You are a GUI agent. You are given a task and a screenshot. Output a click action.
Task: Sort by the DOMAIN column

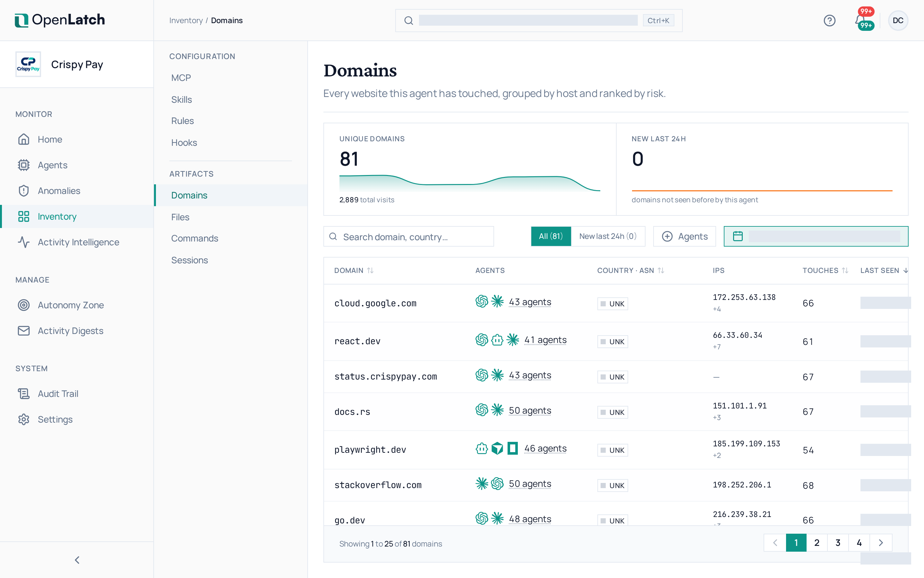click(x=354, y=270)
